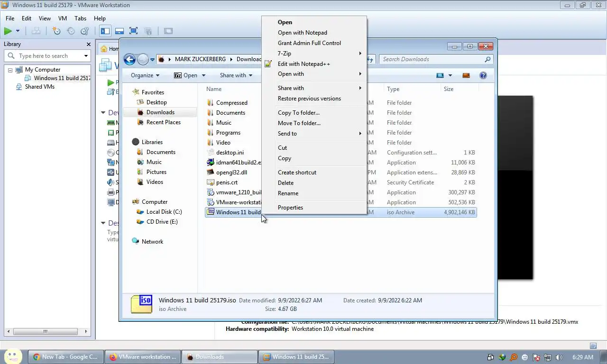The width and height of the screenshot is (607, 364).
Task: Refresh the Downloads address bar
Action: coord(370,59)
